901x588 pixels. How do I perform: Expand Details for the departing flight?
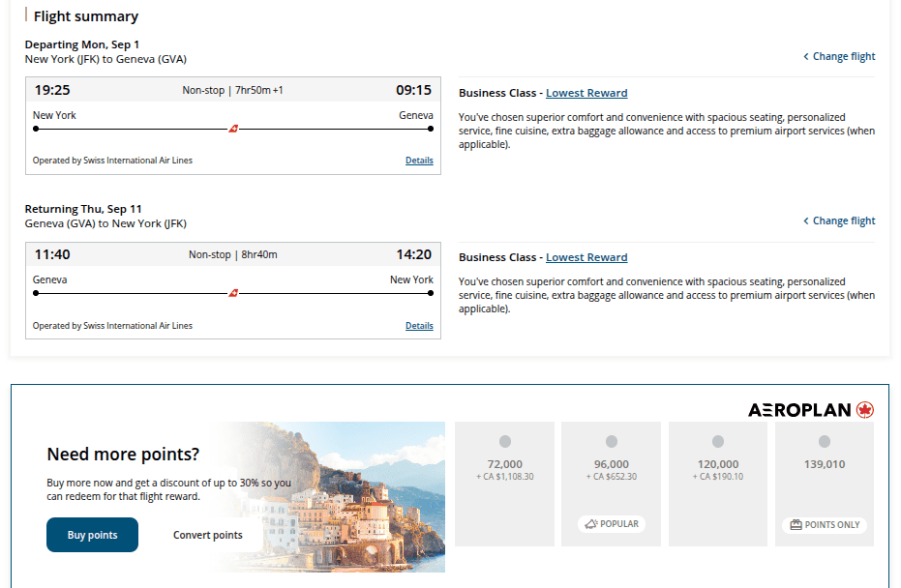(x=419, y=161)
